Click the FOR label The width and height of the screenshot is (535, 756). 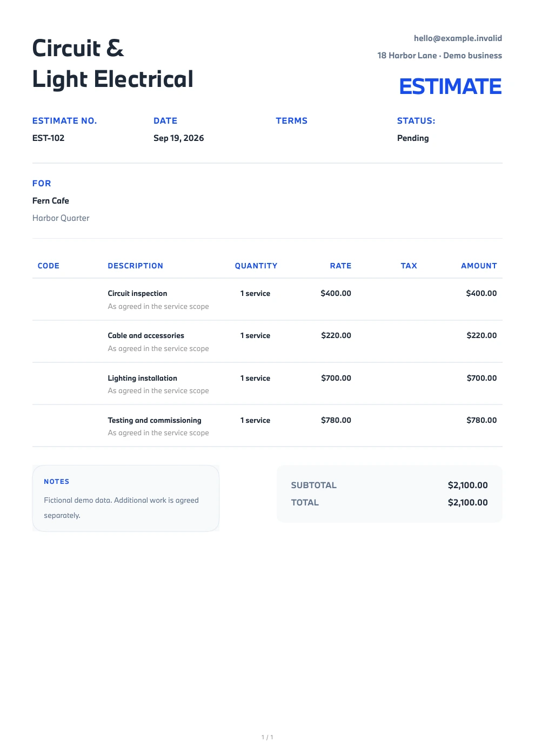(42, 184)
